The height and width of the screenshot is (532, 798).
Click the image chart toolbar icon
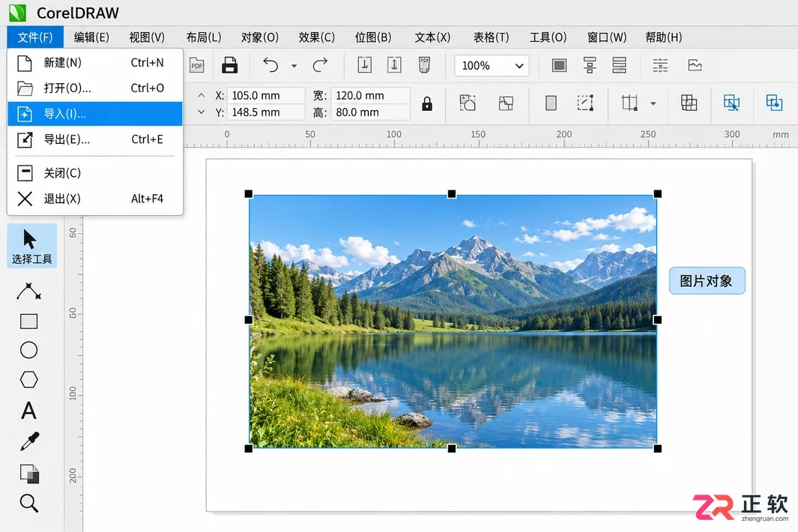point(695,65)
